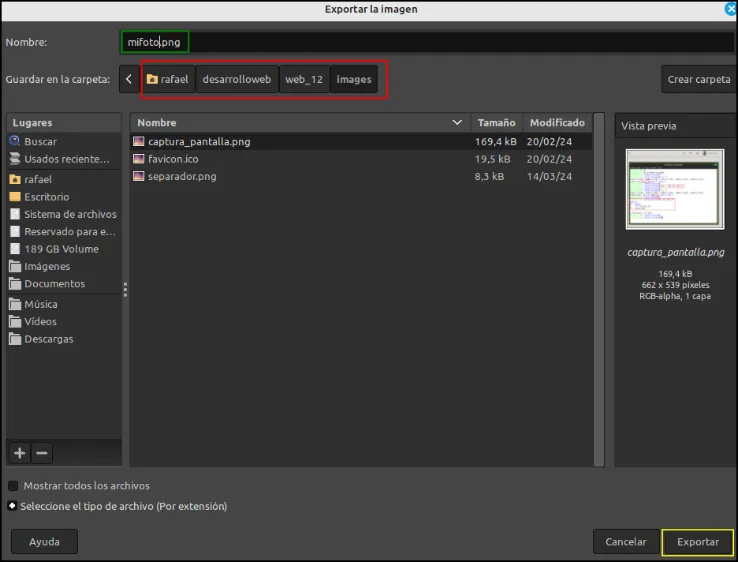Click the Nombre filename input field
738x562 pixels.
(x=427, y=42)
